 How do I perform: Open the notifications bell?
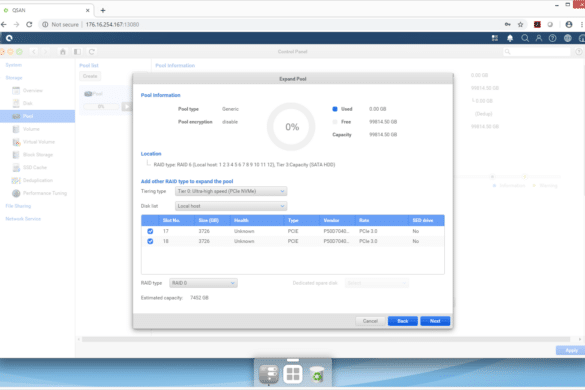(x=510, y=38)
